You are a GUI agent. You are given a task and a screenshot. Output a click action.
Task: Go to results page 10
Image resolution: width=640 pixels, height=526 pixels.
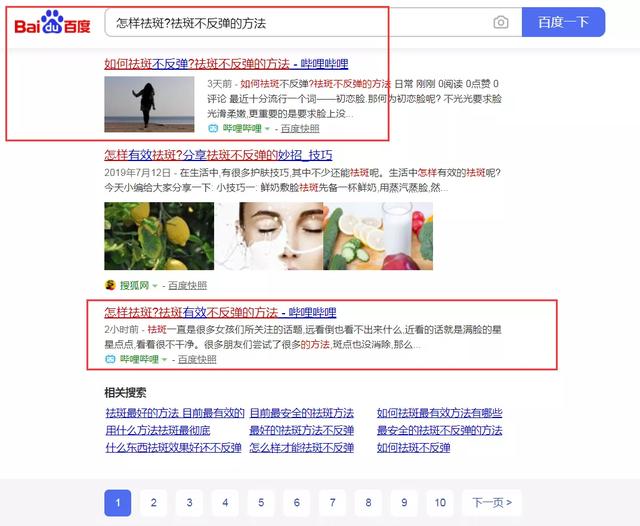(x=439, y=502)
